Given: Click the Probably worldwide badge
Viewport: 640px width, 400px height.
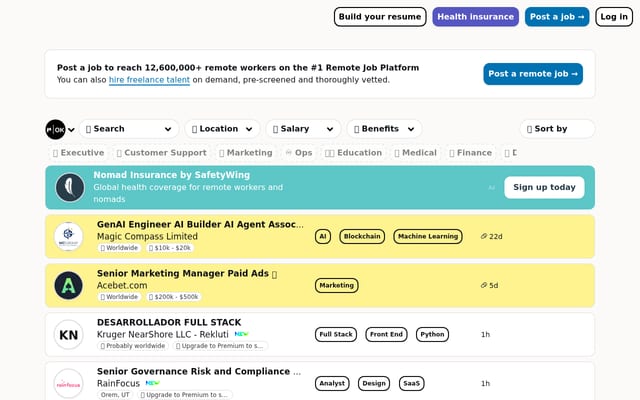Looking at the screenshot, I should click(x=133, y=346).
